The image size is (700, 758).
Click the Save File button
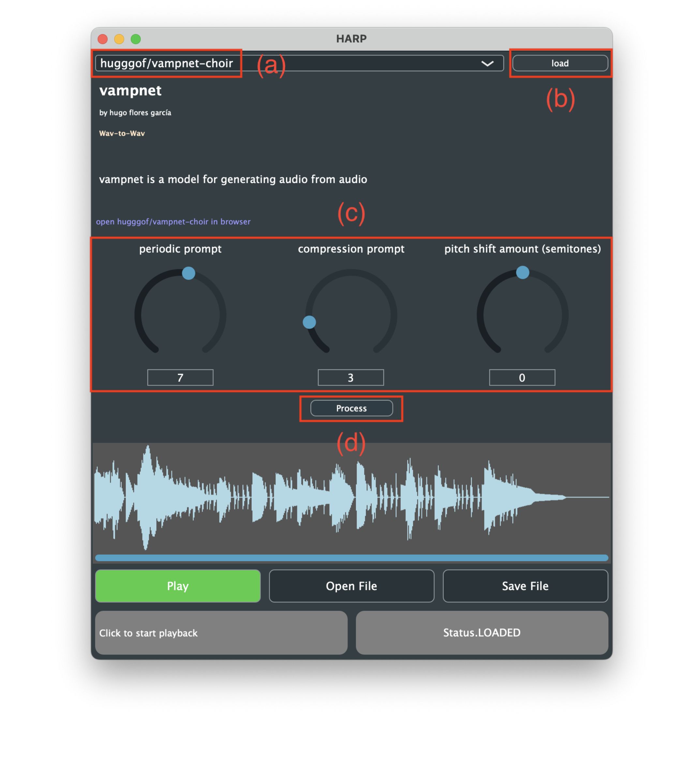(x=525, y=586)
